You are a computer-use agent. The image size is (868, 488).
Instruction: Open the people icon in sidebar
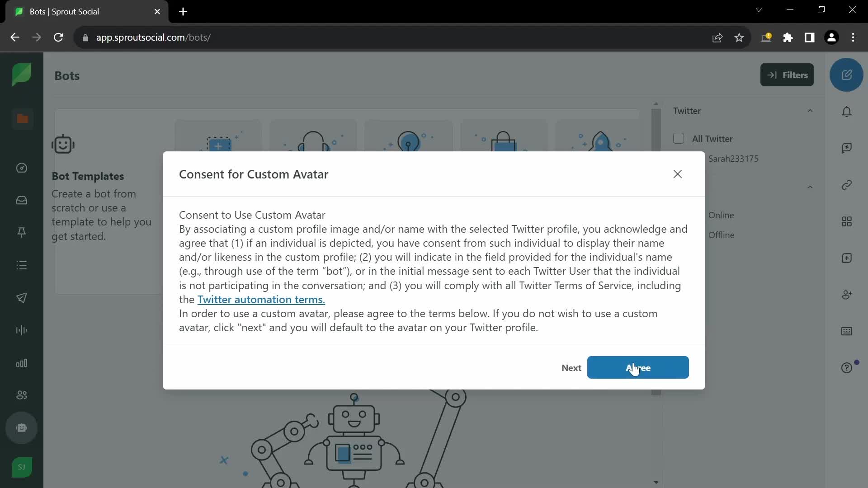point(21,395)
